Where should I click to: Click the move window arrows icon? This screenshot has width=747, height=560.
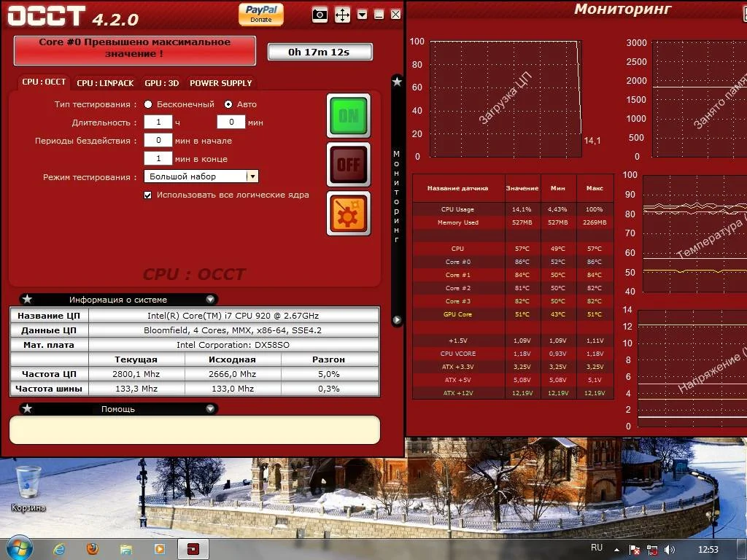point(343,15)
